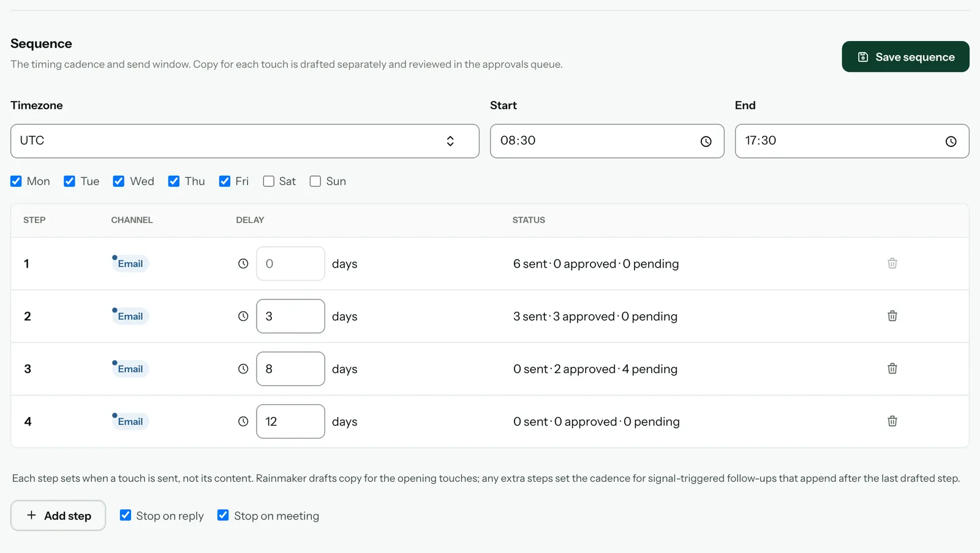Enable the Sun send day
The width and height of the screenshot is (980, 553).
315,181
